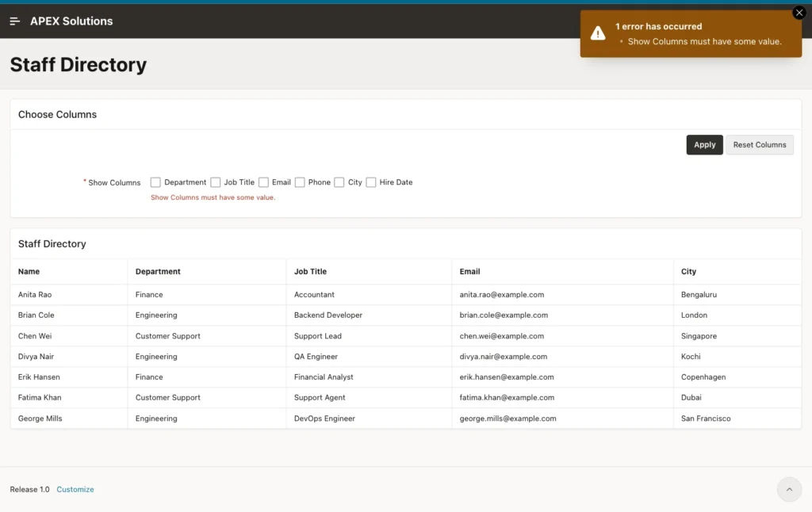Image resolution: width=812 pixels, height=512 pixels.
Task: Toggle the Phone column checkbox
Action: (300, 182)
